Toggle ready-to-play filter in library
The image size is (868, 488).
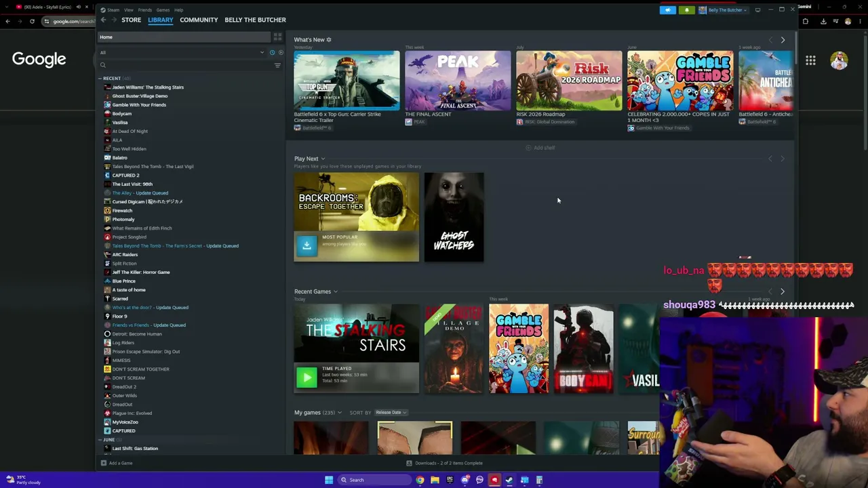tap(281, 52)
